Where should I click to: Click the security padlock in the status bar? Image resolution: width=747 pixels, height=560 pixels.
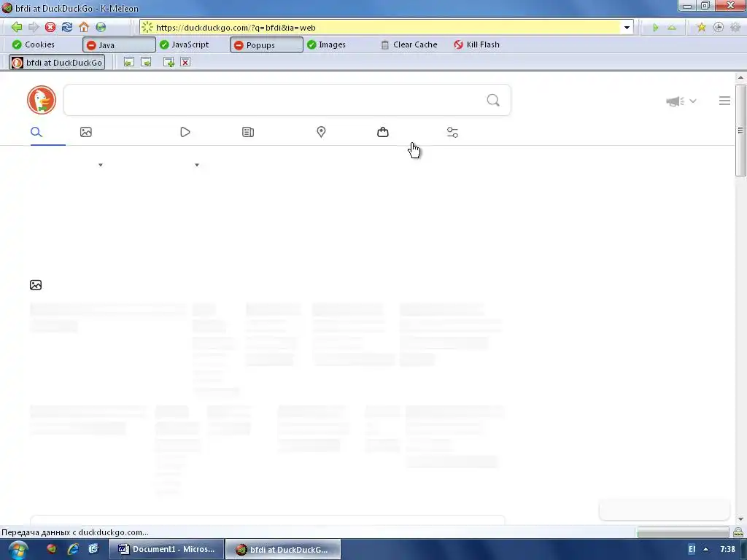coord(738,532)
